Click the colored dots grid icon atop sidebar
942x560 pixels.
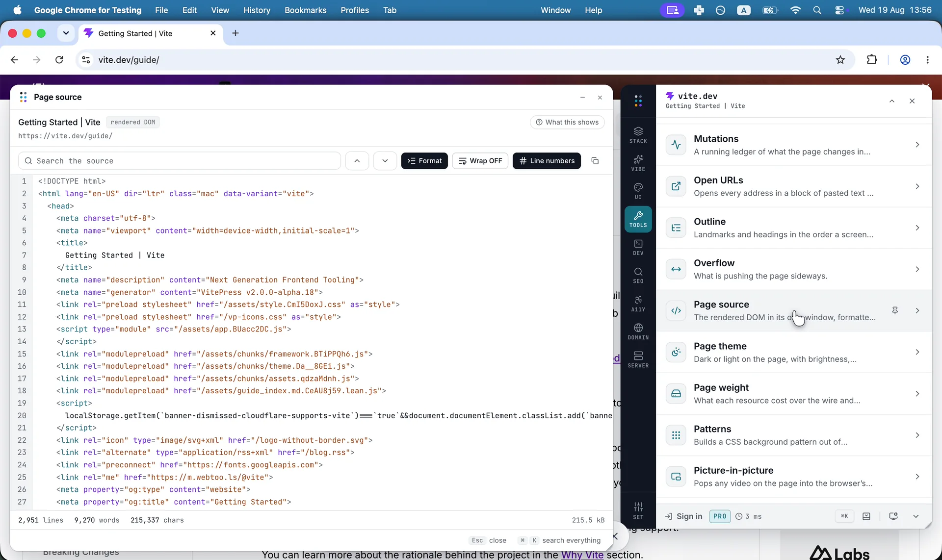(638, 101)
